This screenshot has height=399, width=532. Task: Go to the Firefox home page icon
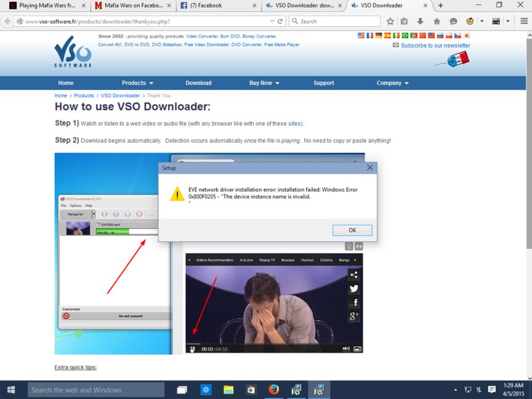click(437, 22)
